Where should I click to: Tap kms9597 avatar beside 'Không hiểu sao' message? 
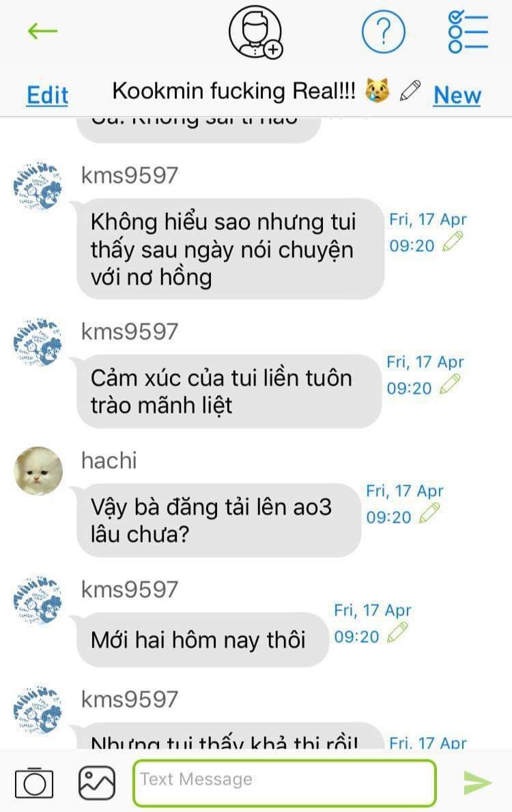tap(38, 186)
